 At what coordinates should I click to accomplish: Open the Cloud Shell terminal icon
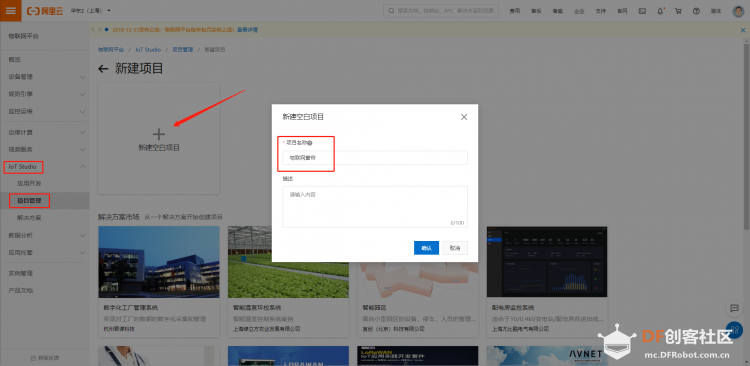[642, 11]
